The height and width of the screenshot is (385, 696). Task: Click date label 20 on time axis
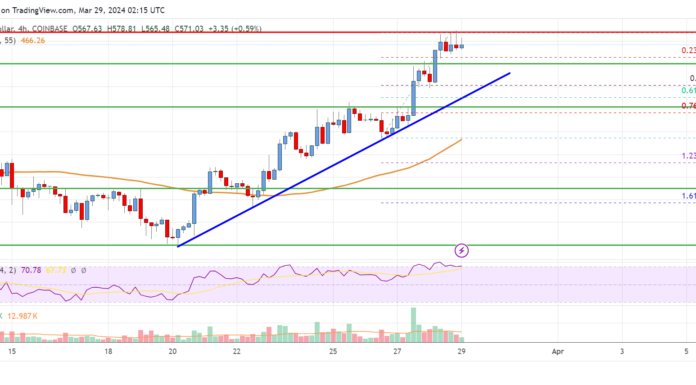pyautogui.click(x=172, y=351)
